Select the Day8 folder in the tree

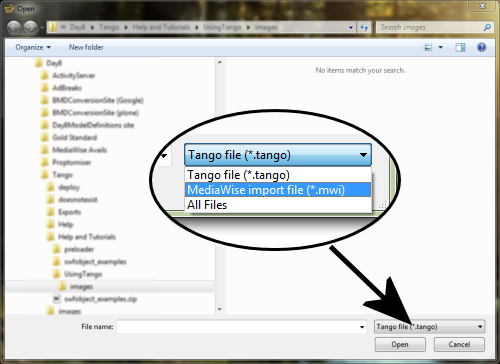pyautogui.click(x=54, y=63)
